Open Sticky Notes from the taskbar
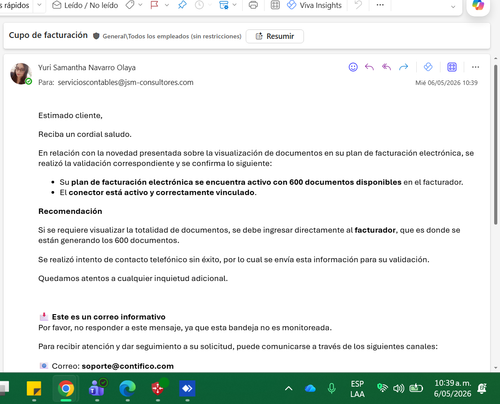Image resolution: width=500 pixels, height=404 pixels. pyautogui.click(x=34, y=389)
